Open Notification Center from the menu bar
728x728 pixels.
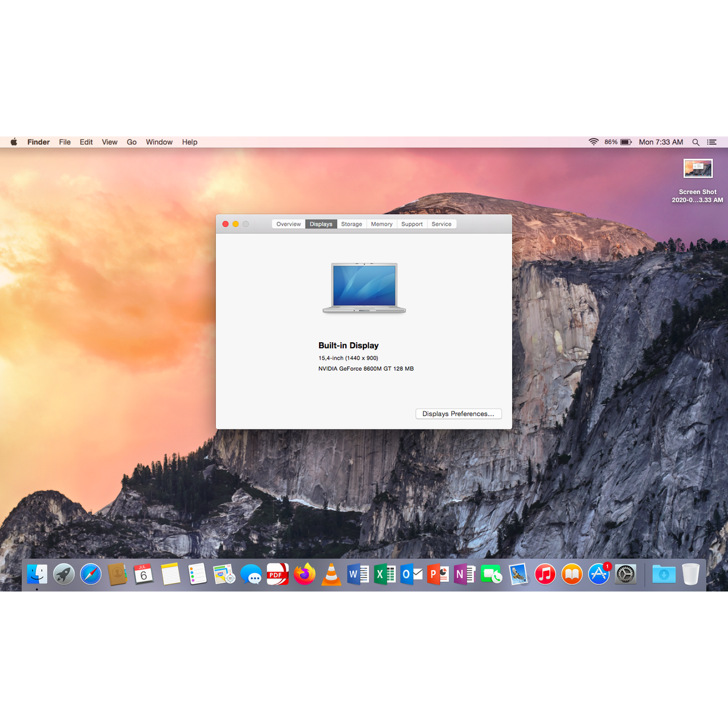[712, 142]
